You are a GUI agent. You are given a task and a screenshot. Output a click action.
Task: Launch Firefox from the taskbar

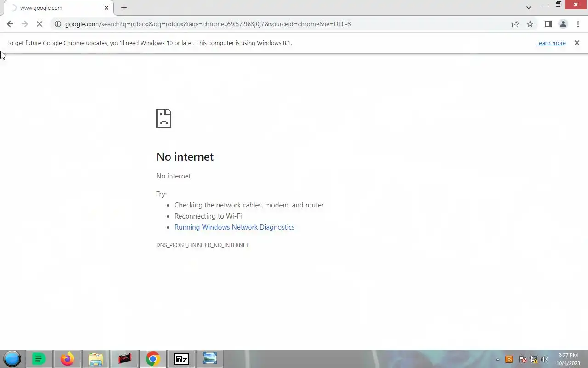click(67, 359)
